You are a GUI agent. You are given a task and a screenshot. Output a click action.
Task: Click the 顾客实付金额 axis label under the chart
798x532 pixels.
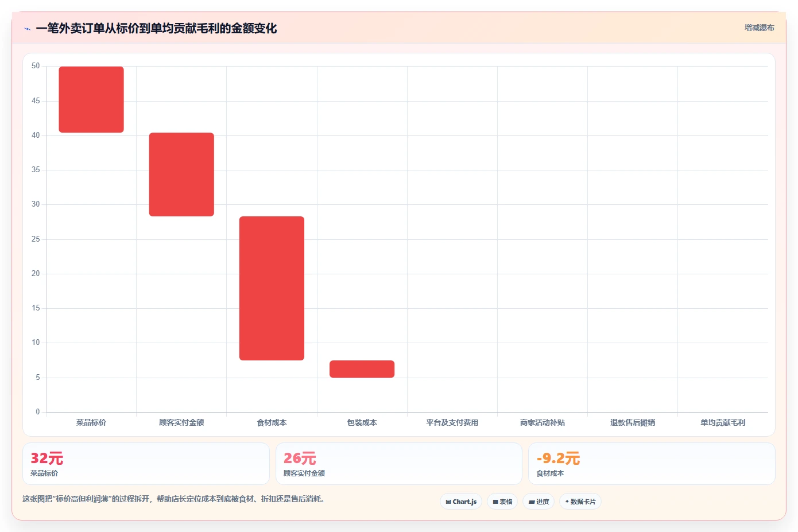pos(181,422)
